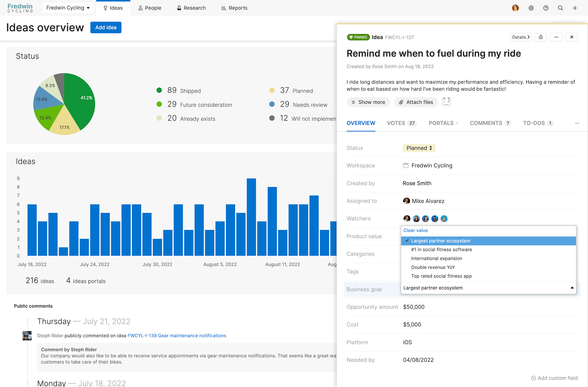Click the Shipped green legend swatch

(x=159, y=90)
